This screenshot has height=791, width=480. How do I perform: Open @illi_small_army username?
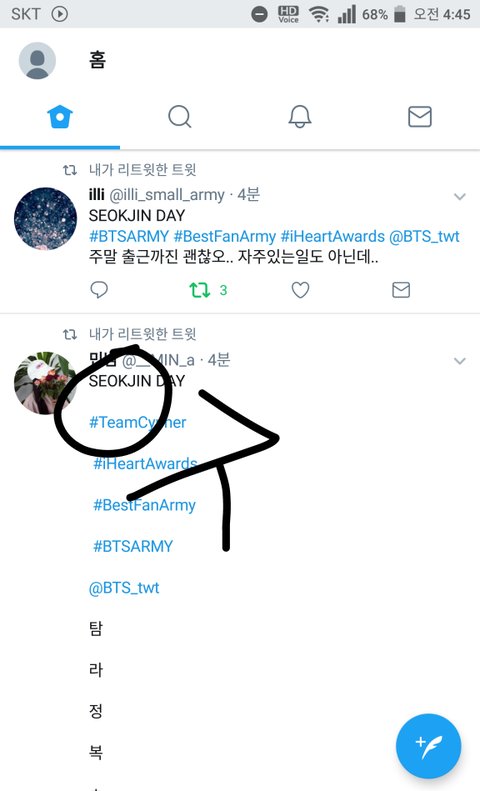click(x=167, y=195)
